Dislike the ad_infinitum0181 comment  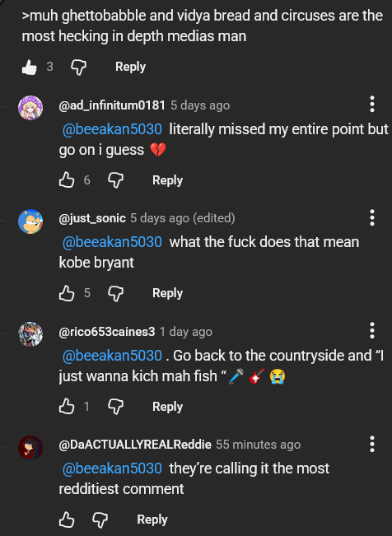point(115,179)
